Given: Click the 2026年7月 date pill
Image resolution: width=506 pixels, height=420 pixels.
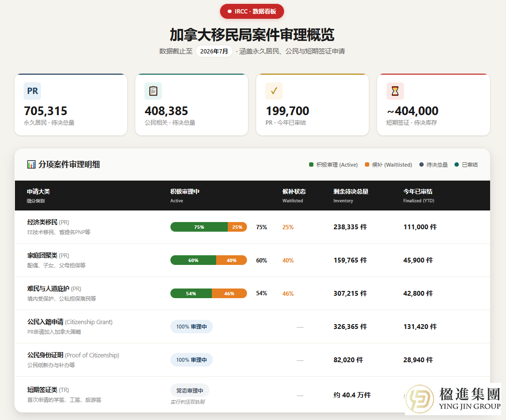Looking at the screenshot, I should [214, 52].
